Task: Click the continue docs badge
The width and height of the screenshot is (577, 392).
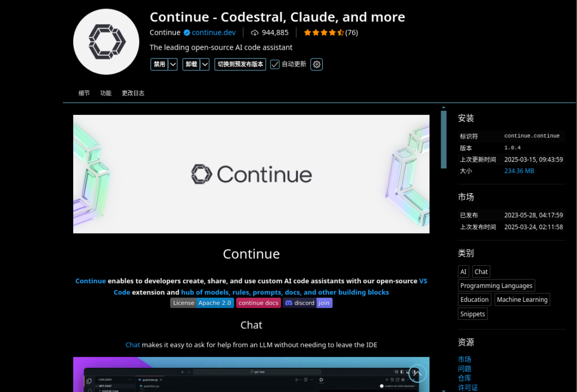Action: 258,303
